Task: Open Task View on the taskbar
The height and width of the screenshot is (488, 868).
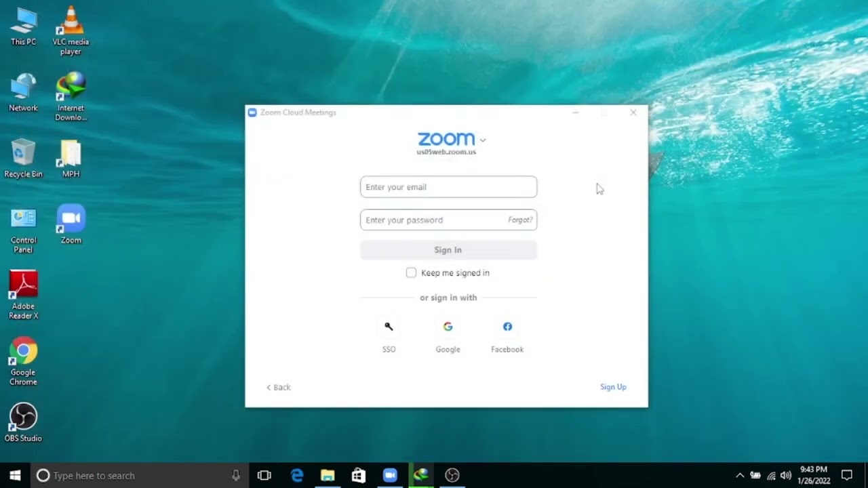Action: pyautogui.click(x=264, y=475)
